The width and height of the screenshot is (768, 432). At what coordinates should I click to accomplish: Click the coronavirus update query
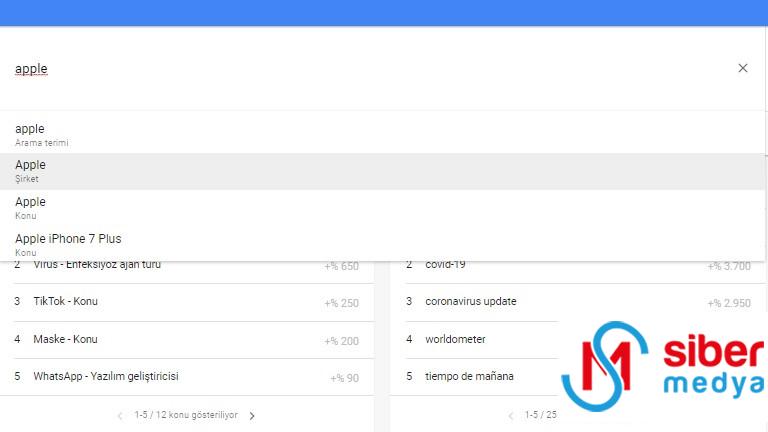[x=470, y=302]
